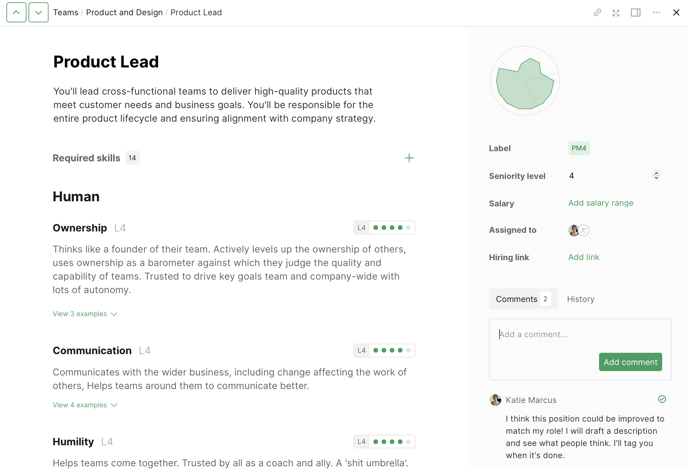This screenshot has height=469, width=688.
Task: Click the Add comment button
Action: pyautogui.click(x=630, y=362)
